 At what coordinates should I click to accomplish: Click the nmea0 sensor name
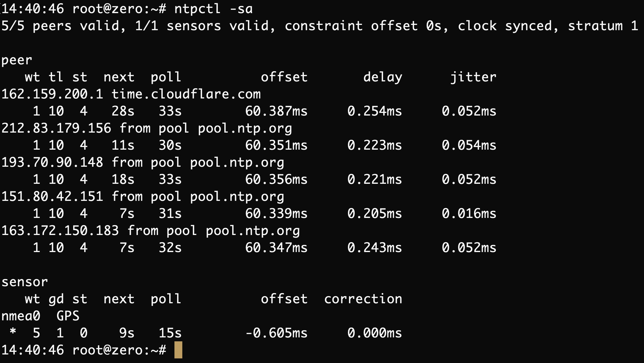click(21, 316)
